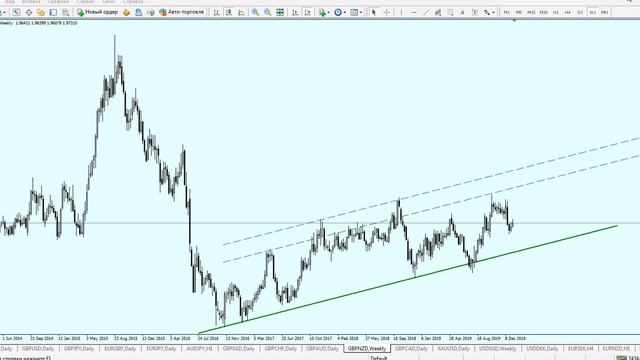640x360 pixels.
Task: Open the Strategy Tester magnifier icon
Action: click(x=65, y=13)
